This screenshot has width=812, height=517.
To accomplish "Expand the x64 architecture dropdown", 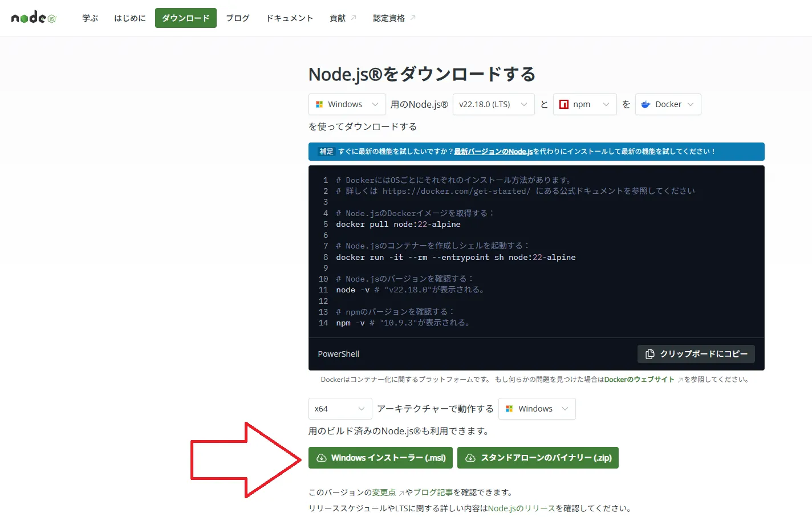I will 340,409.
